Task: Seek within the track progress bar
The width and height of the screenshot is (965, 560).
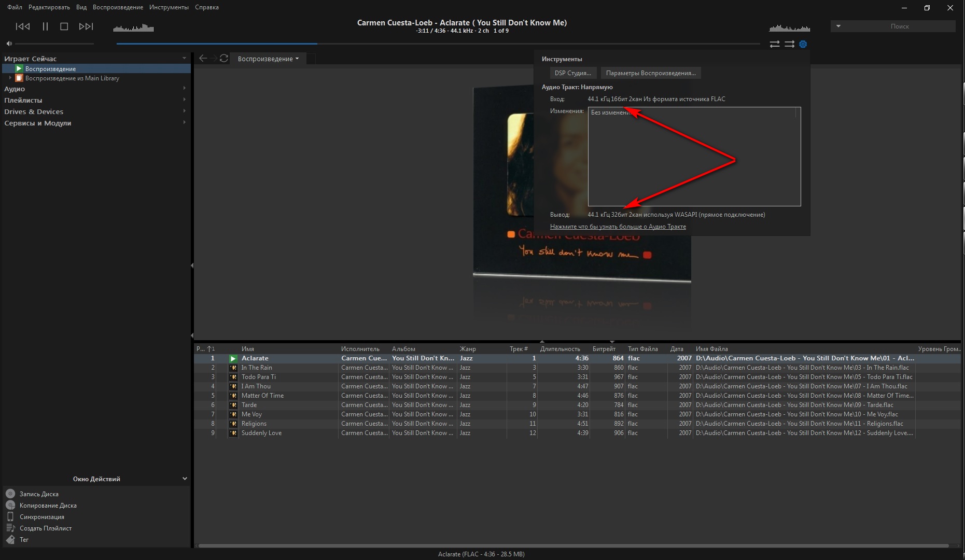Action: (438, 44)
